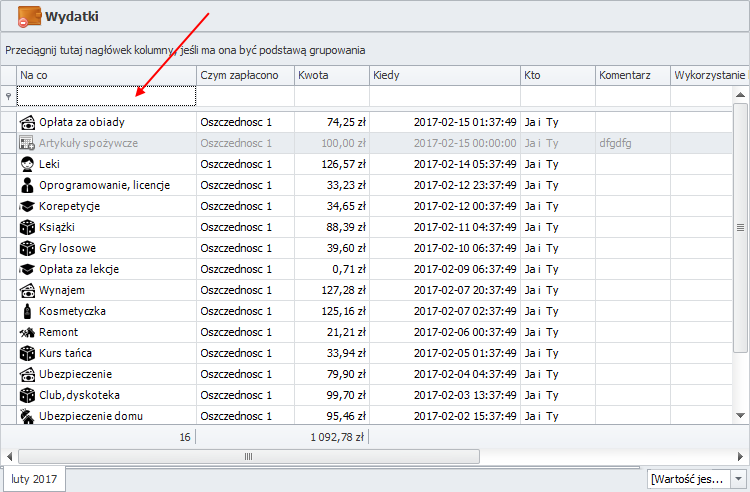The height and width of the screenshot is (492, 750).
Task: Click the Na co column header
Action: [106, 75]
